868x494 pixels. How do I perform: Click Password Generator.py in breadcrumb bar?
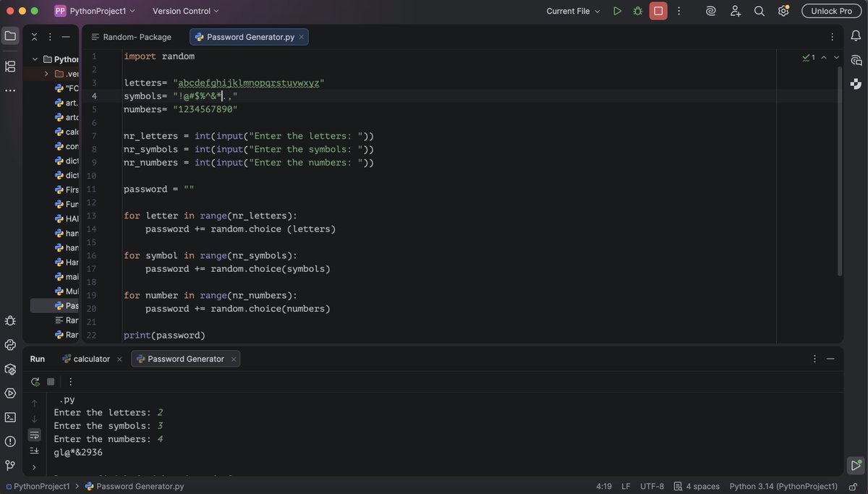click(135, 486)
